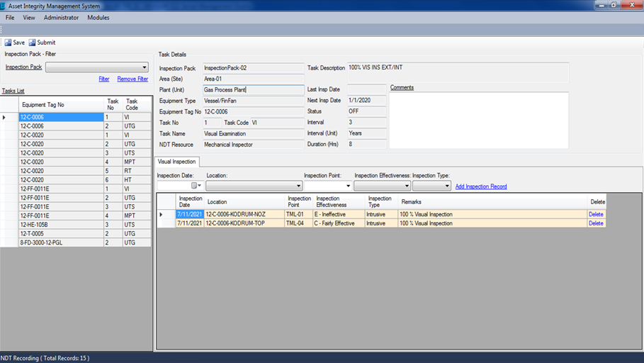Open the Inspection Type dropdown
The image size is (644, 363).
446,186
